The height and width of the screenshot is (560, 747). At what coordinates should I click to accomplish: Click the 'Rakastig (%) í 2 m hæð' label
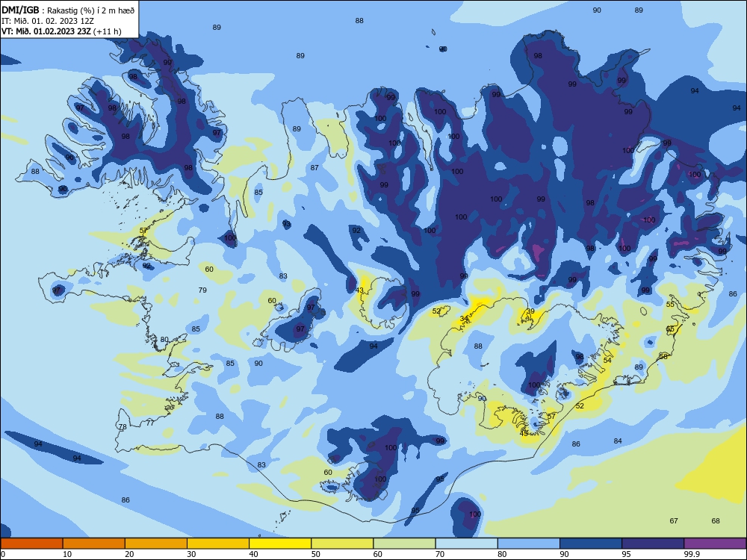90,10
